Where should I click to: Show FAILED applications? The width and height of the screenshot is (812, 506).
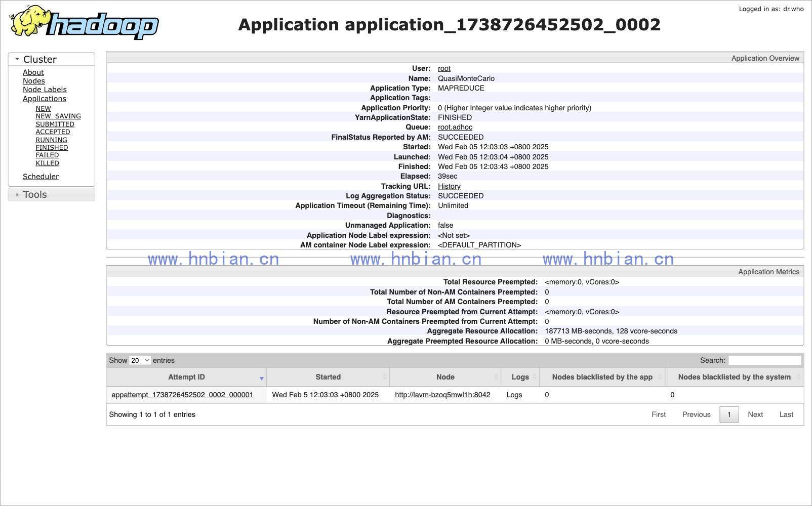47,155
